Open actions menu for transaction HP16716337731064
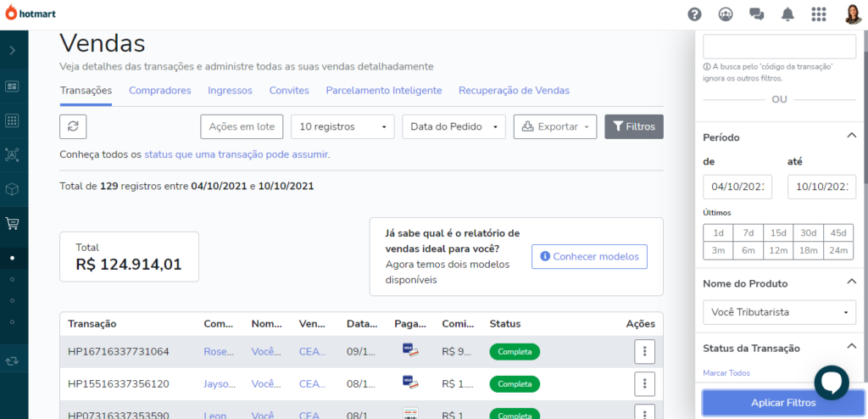868x419 pixels. click(x=644, y=351)
